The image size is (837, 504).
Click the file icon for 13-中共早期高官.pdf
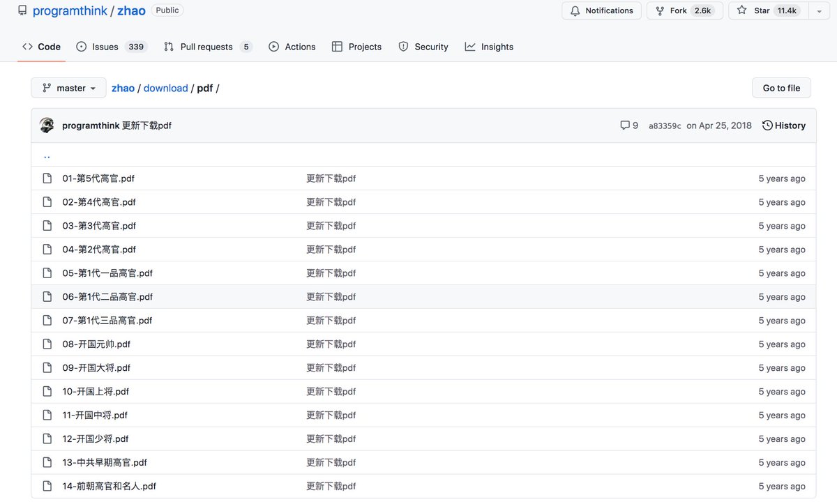tap(47, 463)
